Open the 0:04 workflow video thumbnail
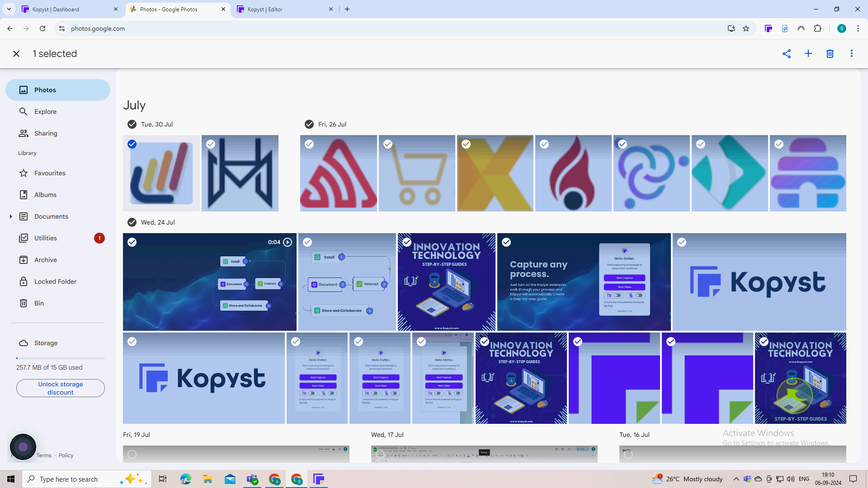This screenshot has height=488, width=868. (210, 282)
